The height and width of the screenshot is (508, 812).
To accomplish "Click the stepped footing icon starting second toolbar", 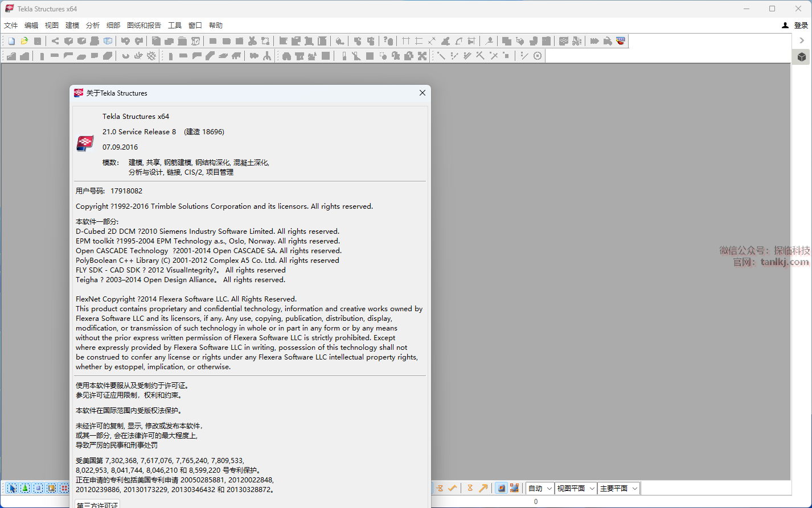I will (x=11, y=56).
